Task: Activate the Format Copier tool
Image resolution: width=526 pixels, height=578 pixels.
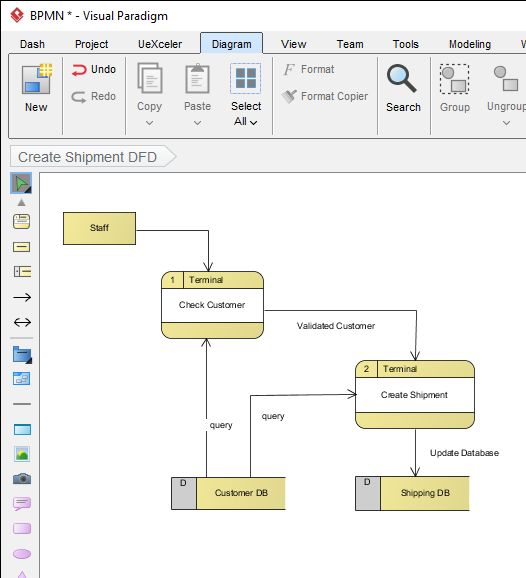Action: coord(325,97)
